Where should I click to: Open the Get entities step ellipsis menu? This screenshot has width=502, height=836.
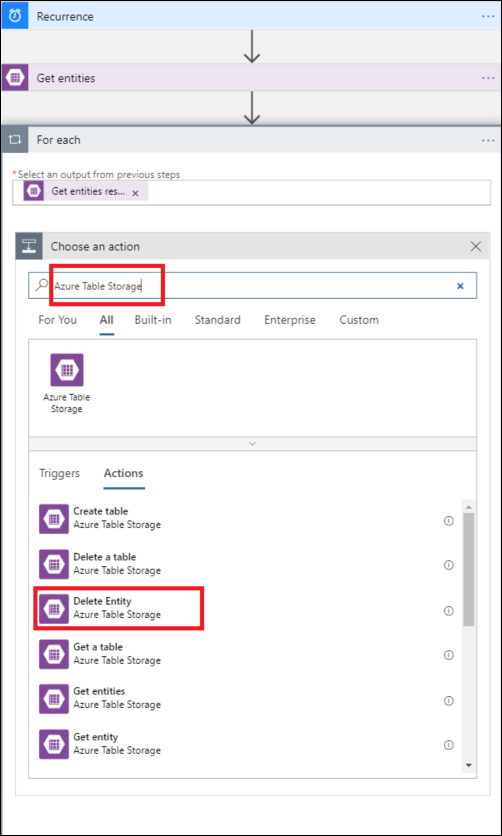tap(488, 78)
